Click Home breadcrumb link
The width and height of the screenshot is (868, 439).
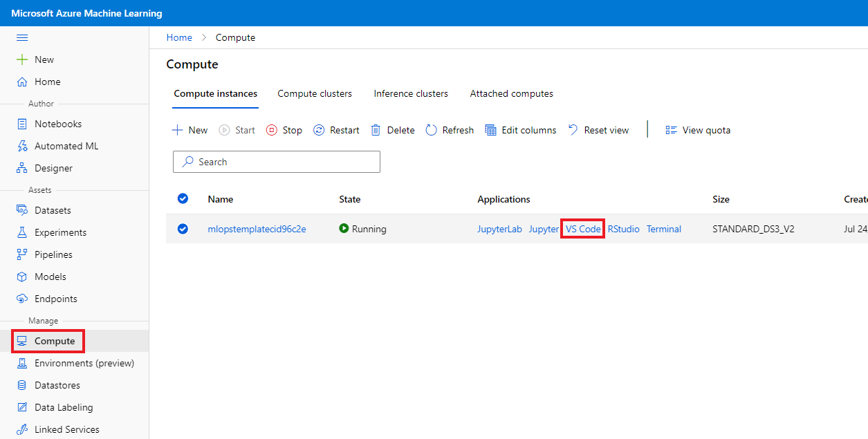(179, 37)
